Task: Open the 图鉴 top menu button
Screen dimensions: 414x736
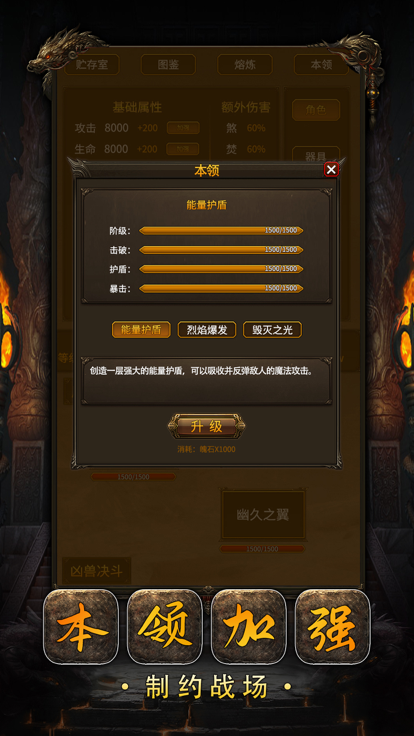Action: pos(168,65)
